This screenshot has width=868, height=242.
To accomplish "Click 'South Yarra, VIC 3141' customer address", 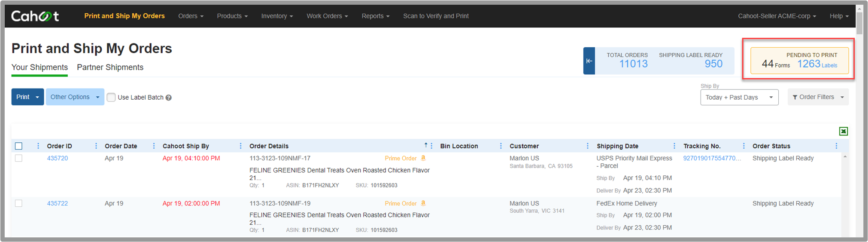I will pos(537,211).
